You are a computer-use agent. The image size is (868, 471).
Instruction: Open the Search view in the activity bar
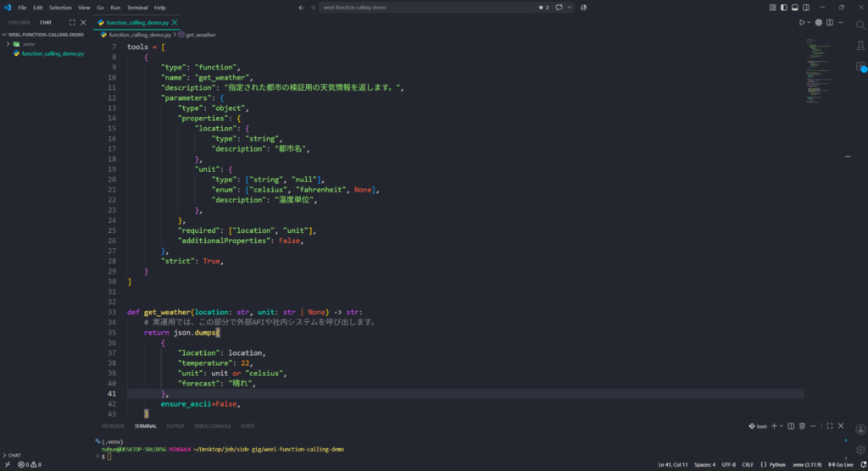pyautogui.click(x=860, y=25)
